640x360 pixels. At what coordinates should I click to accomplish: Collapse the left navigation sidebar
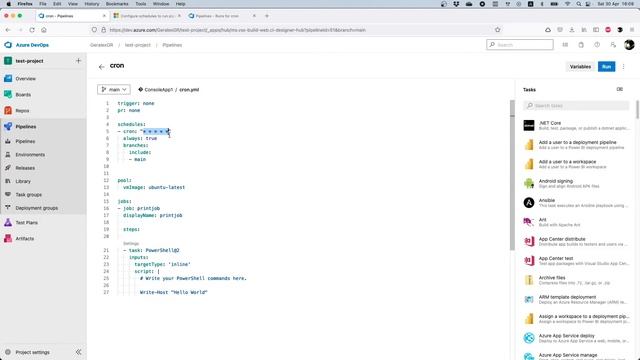[78, 352]
